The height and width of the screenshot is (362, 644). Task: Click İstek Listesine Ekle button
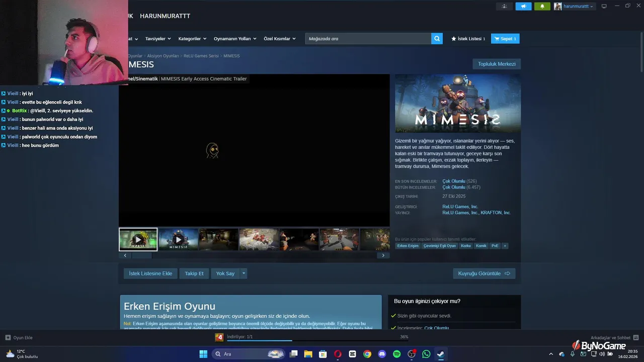pos(150,274)
